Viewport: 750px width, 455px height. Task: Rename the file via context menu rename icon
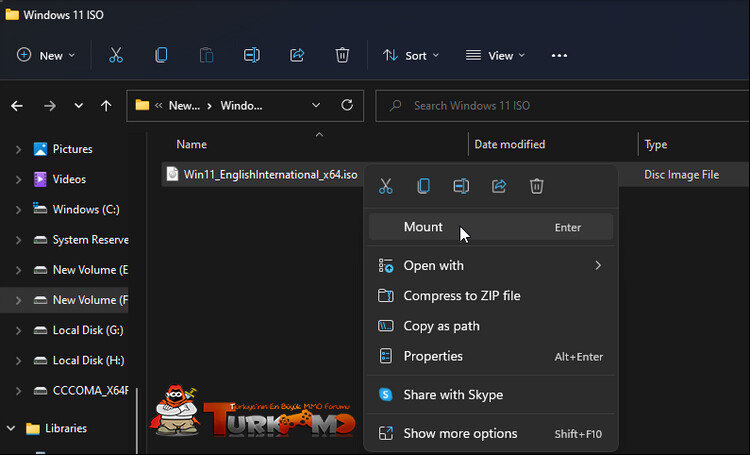[461, 186]
